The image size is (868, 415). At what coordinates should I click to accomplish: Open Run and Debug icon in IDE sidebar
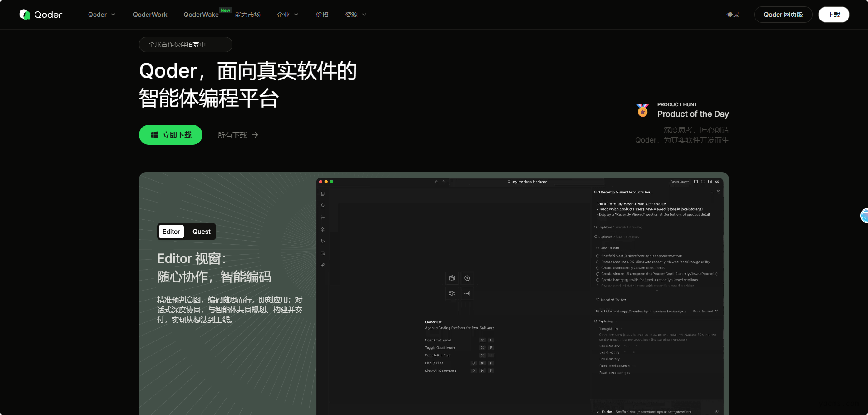coord(323,241)
